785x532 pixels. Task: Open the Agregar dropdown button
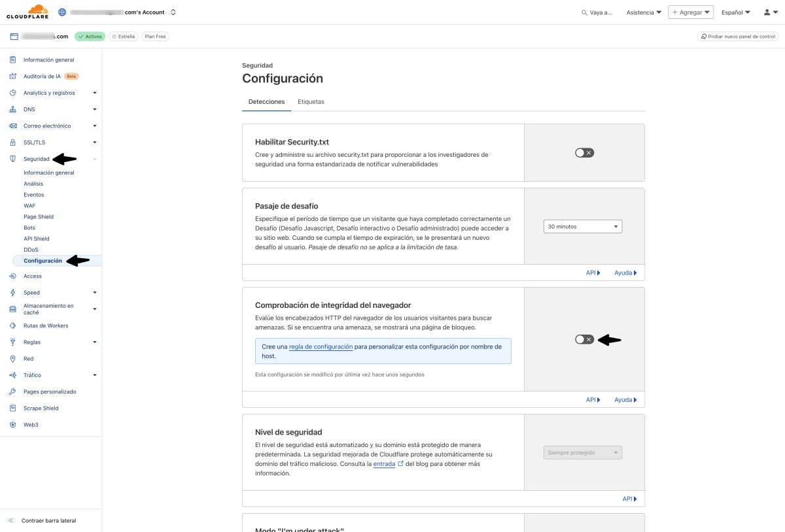click(x=690, y=12)
